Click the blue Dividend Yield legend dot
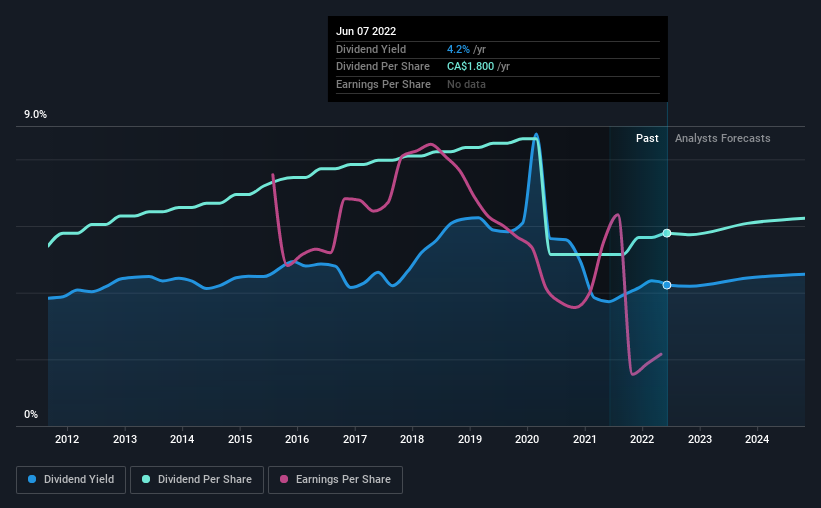Screen dimensions: 821x508 click(32, 479)
